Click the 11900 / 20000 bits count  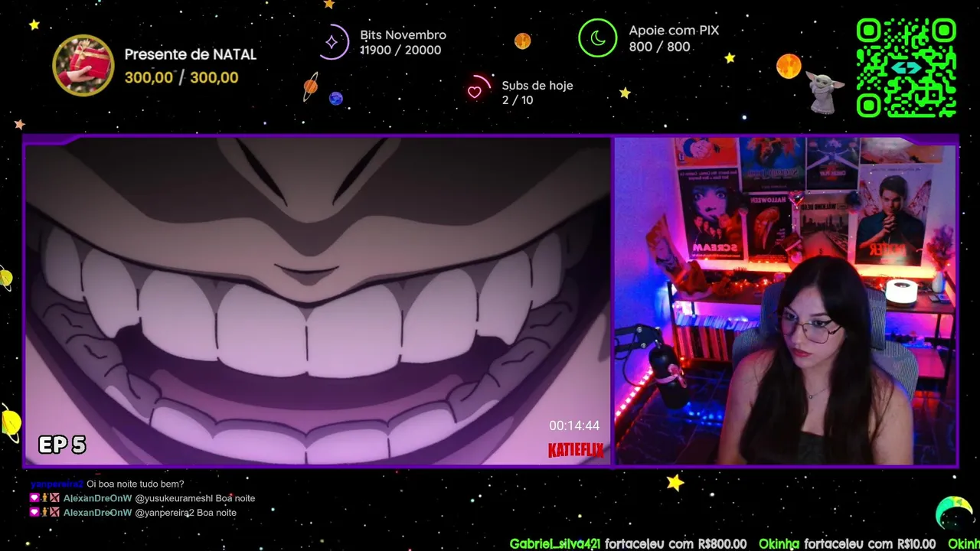pyautogui.click(x=400, y=51)
